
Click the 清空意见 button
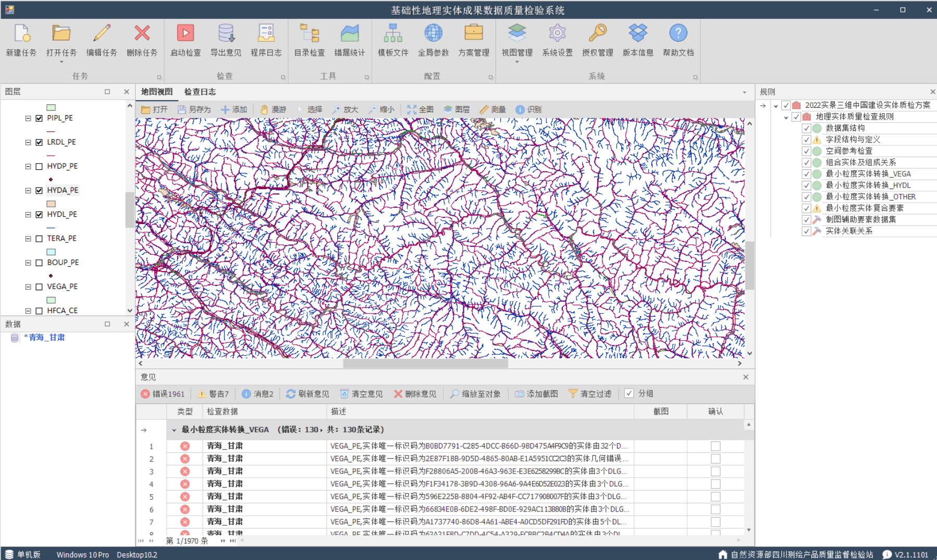pyautogui.click(x=361, y=394)
